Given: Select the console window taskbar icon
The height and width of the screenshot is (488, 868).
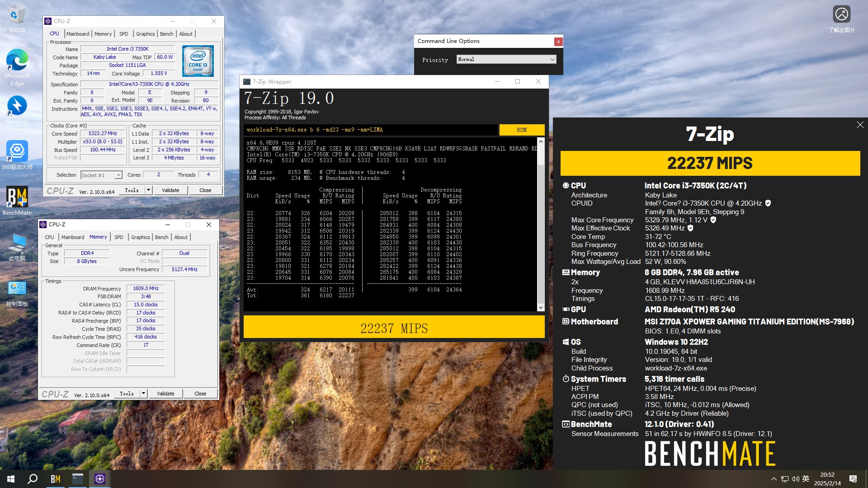Looking at the screenshot, I should (x=77, y=479).
